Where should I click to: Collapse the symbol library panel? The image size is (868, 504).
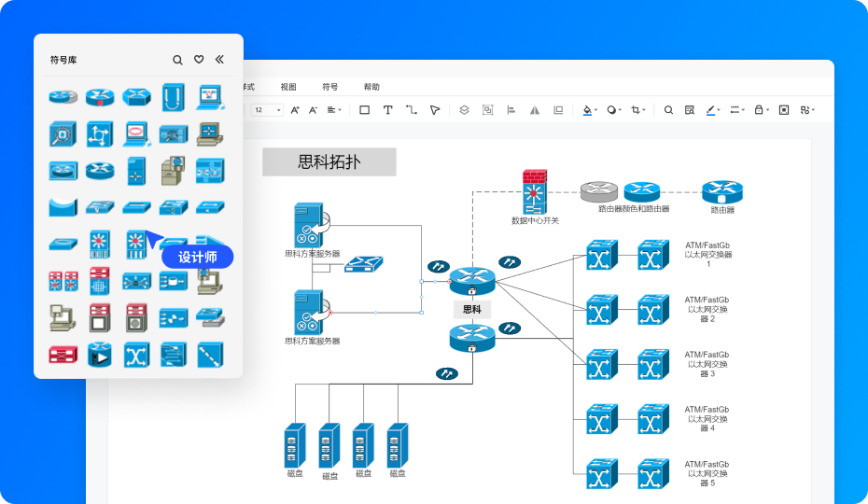tap(219, 60)
